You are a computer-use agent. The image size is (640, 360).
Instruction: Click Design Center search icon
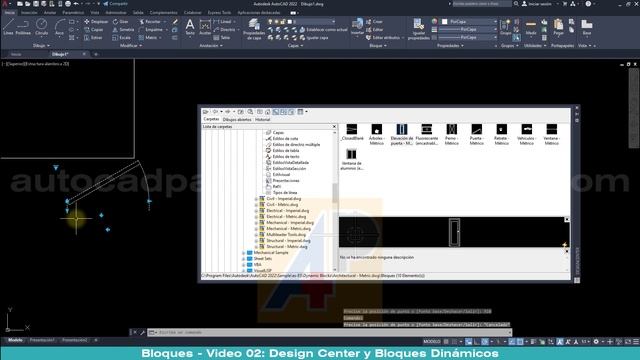(x=250, y=112)
